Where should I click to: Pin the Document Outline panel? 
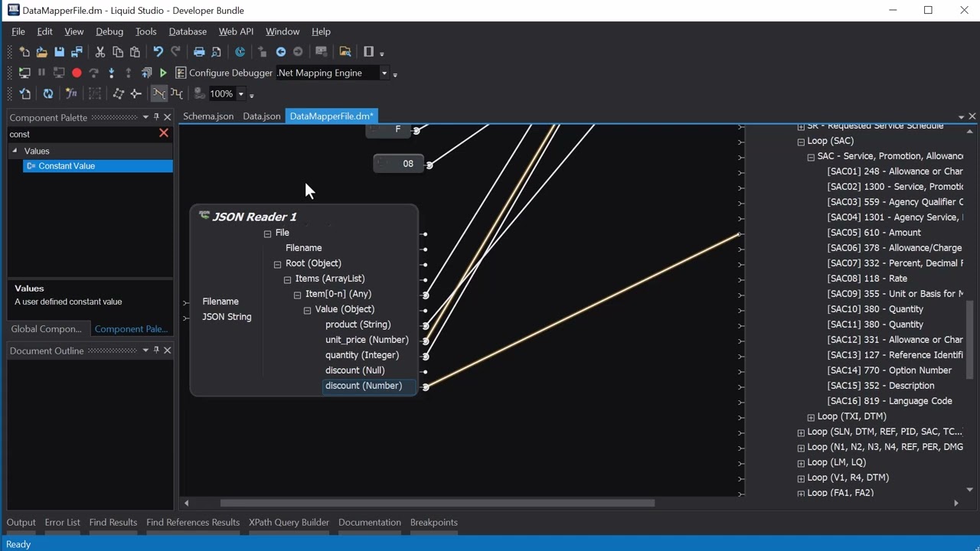tap(156, 350)
